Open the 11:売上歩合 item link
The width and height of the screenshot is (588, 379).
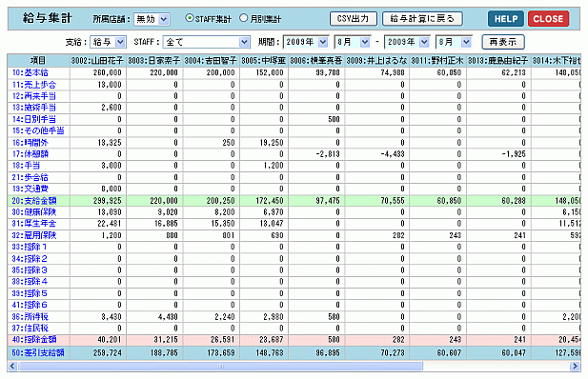click(34, 85)
